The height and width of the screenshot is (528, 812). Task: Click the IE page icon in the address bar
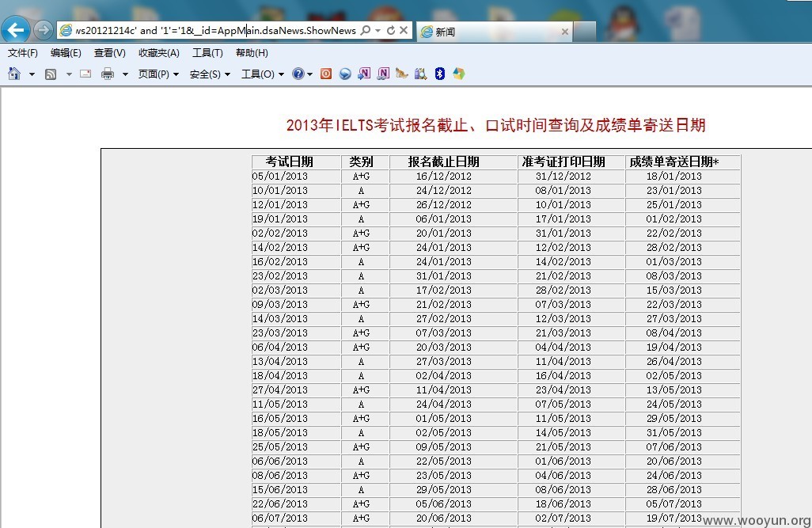tap(66, 31)
